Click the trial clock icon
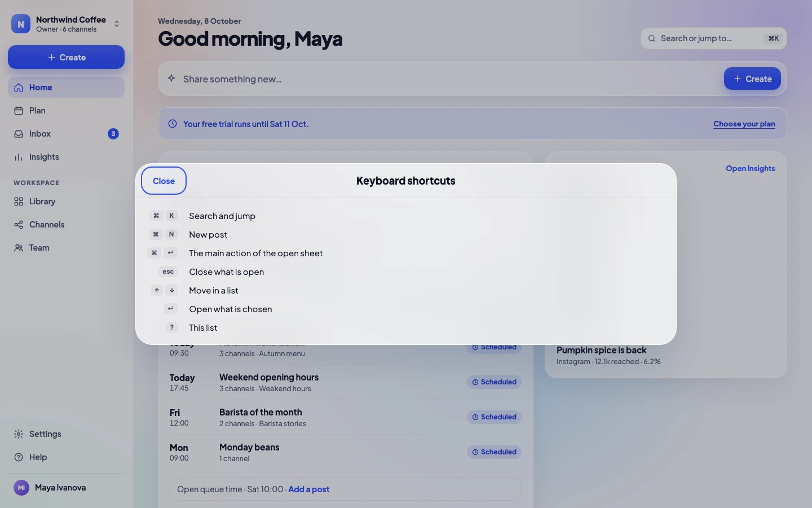 [173, 124]
